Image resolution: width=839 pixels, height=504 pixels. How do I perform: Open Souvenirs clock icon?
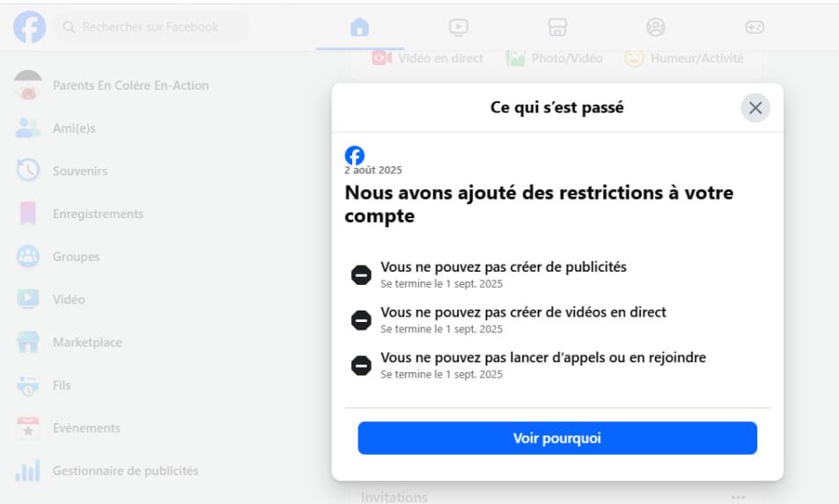(x=28, y=171)
